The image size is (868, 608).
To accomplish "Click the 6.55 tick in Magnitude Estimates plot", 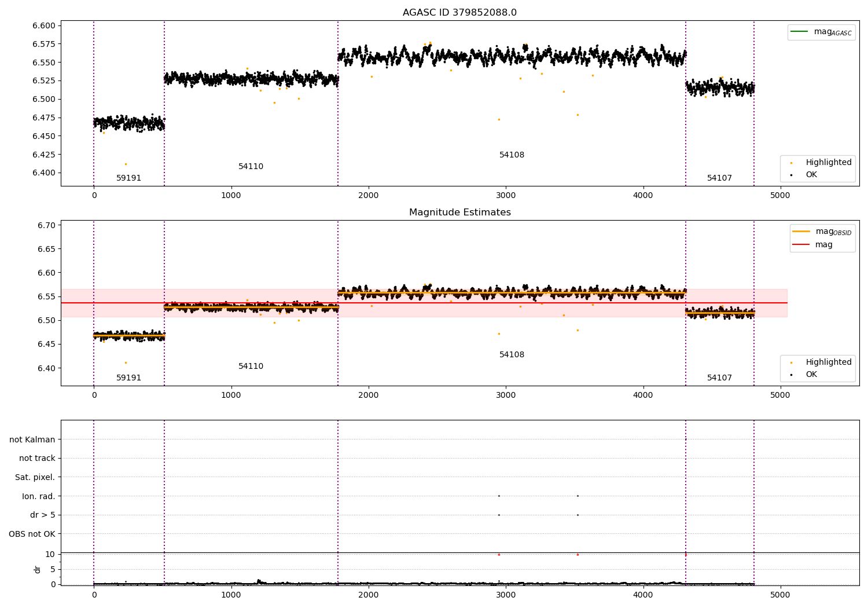I will [47, 296].
